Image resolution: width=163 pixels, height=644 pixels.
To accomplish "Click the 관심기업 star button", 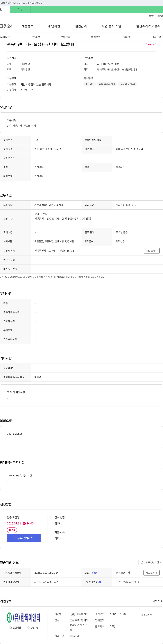I will click(x=15, y=628).
